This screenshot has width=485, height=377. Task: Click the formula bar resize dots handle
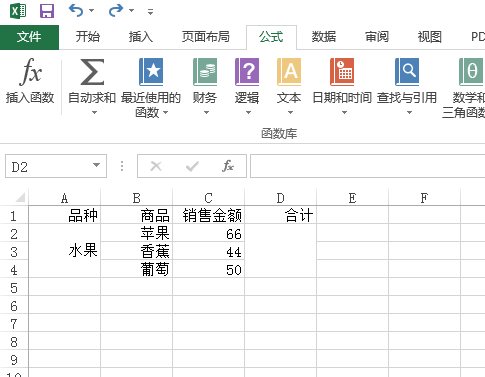tap(122, 166)
